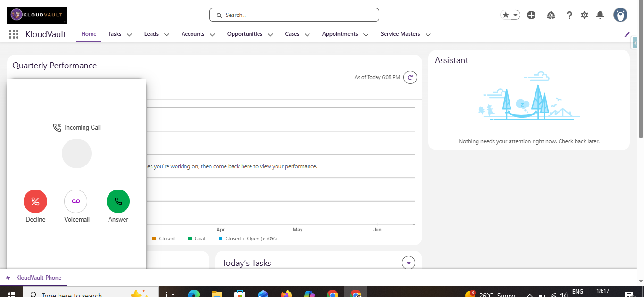
Task: Open the Global Actions plus icon
Action: pyautogui.click(x=531, y=15)
